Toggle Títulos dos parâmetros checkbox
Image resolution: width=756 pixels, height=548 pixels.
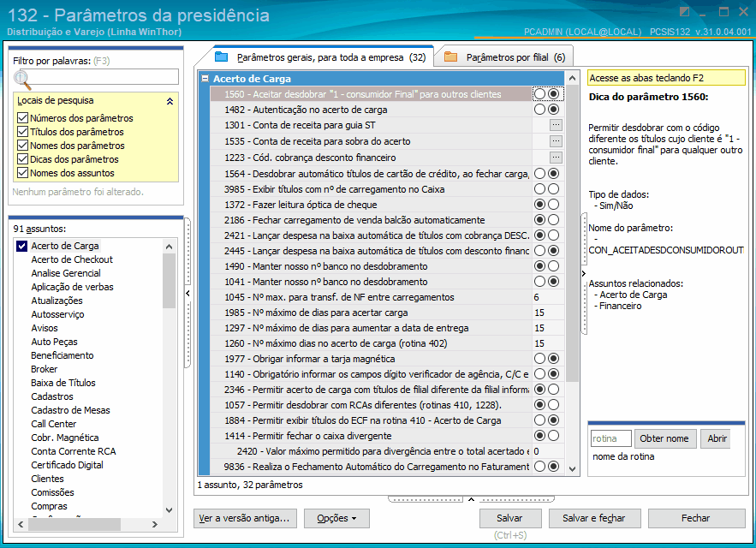pyautogui.click(x=22, y=131)
